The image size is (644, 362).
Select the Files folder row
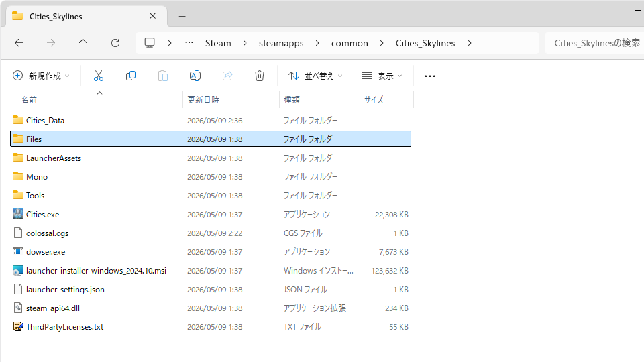tap(211, 139)
